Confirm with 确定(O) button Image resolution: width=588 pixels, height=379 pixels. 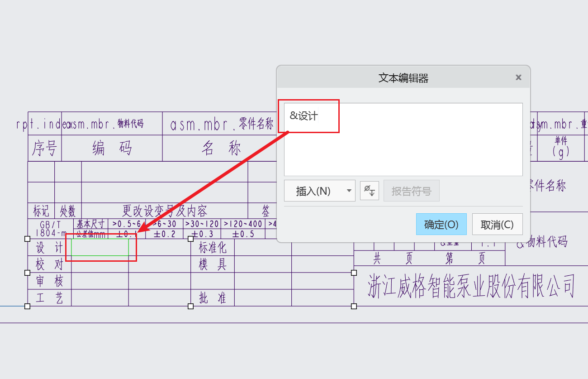pos(441,224)
